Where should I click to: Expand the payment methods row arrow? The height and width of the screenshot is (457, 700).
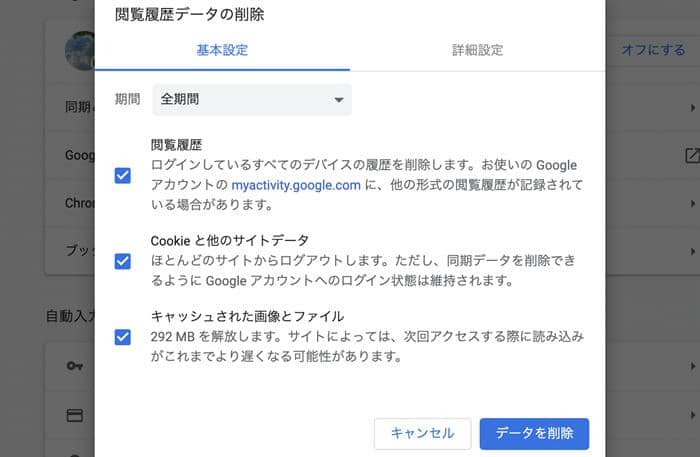click(692, 415)
